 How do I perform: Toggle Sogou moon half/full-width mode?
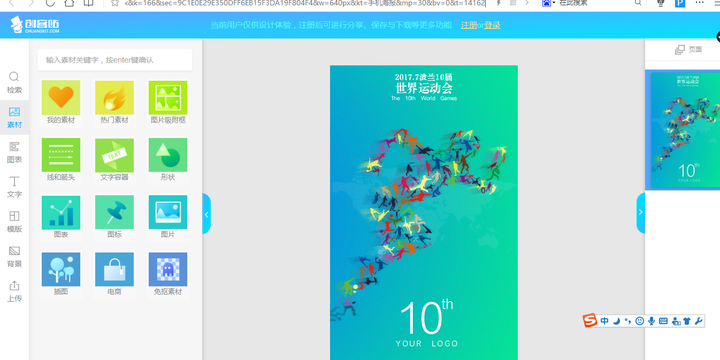point(616,321)
